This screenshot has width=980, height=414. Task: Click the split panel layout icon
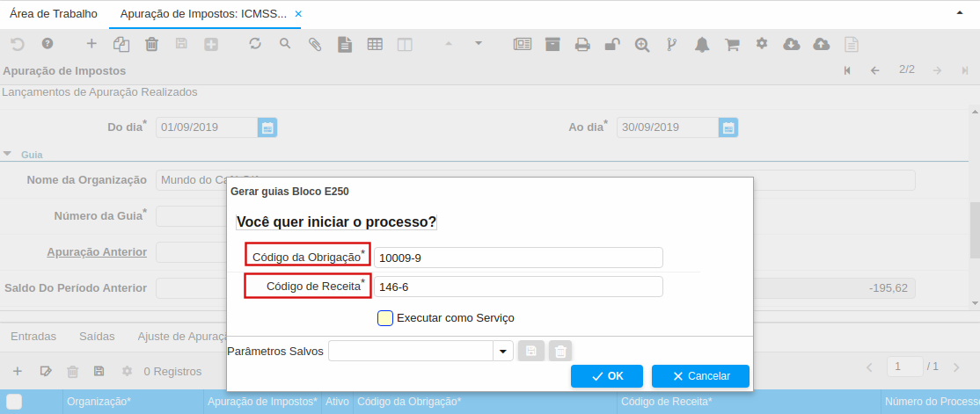point(405,44)
